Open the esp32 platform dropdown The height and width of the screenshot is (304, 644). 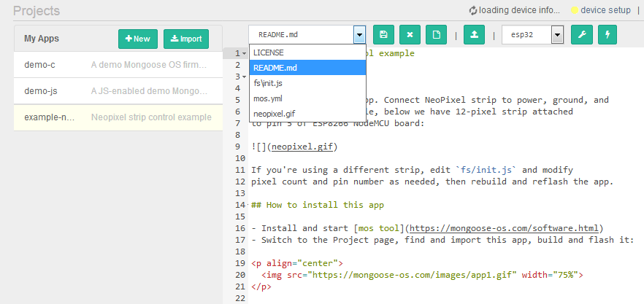pyautogui.click(x=558, y=35)
